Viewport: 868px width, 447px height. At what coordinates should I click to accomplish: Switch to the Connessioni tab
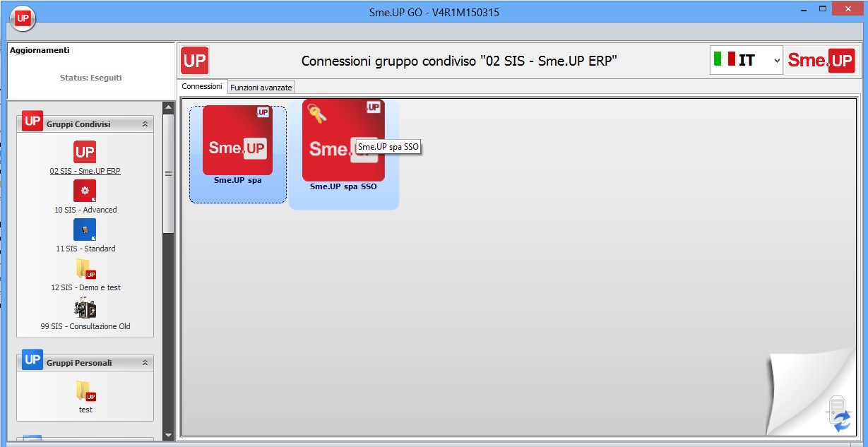point(202,86)
